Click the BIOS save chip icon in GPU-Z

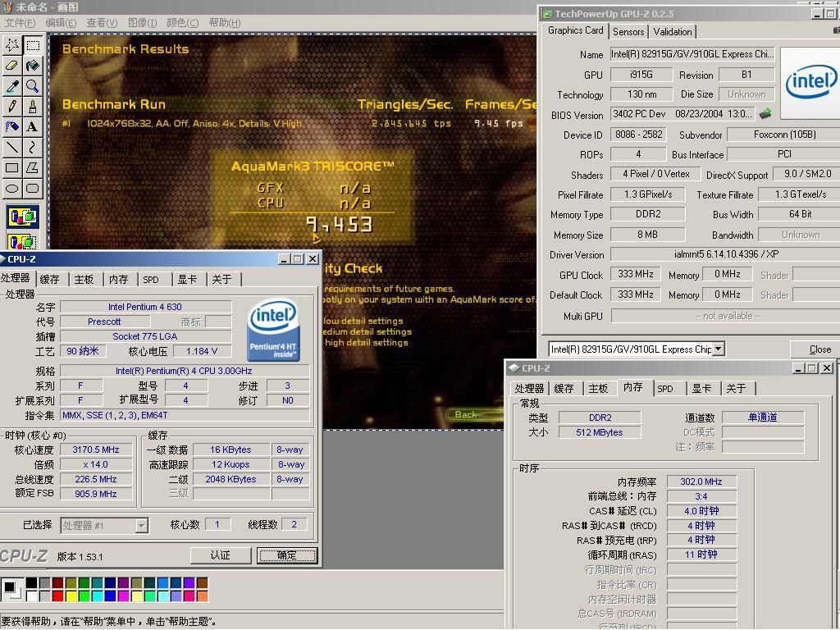coord(765,113)
